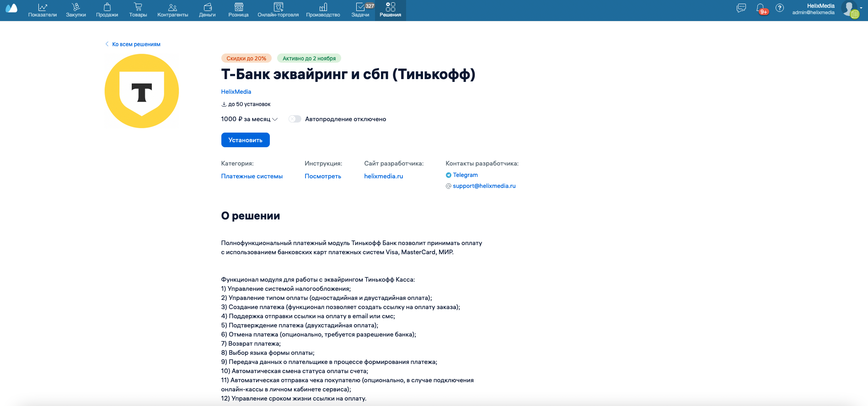Click the yellow T-Bank solution logo
Screen dimensions: 868x406
pos(142,91)
